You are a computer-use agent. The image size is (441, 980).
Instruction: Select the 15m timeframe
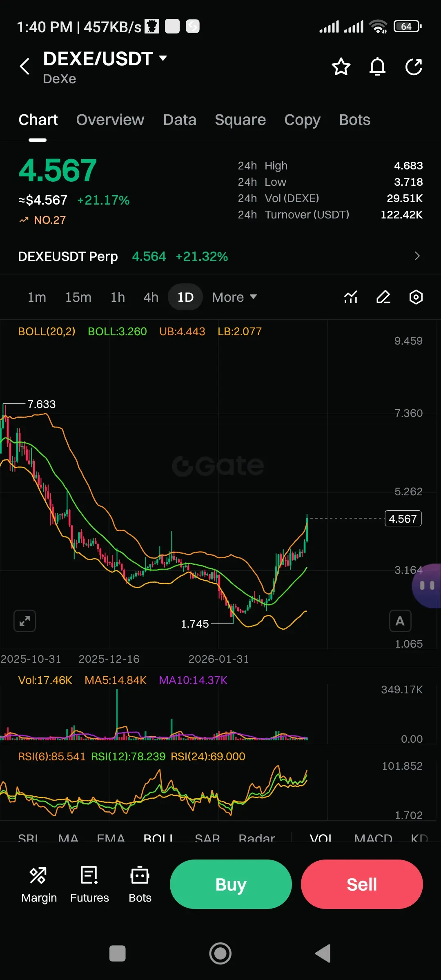(x=78, y=297)
